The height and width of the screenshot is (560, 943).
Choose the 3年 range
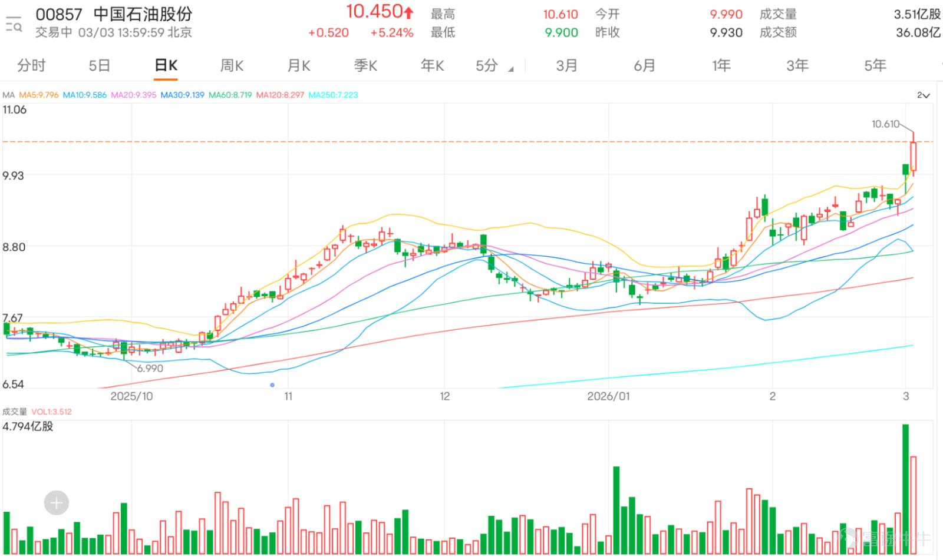[797, 65]
